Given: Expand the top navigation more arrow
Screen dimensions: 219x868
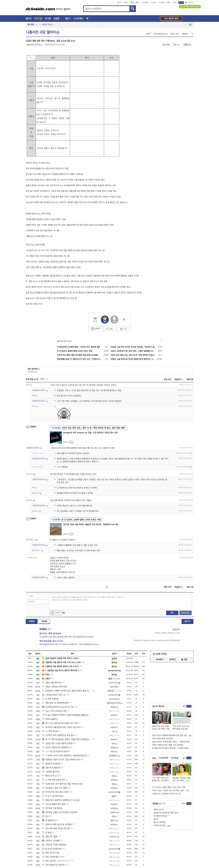Looking at the screenshot, I should (87, 19).
